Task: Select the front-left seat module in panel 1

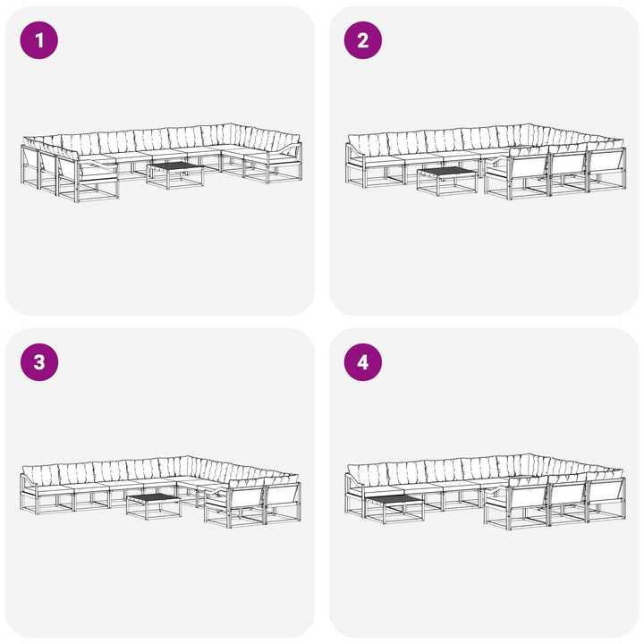Action: point(89,180)
